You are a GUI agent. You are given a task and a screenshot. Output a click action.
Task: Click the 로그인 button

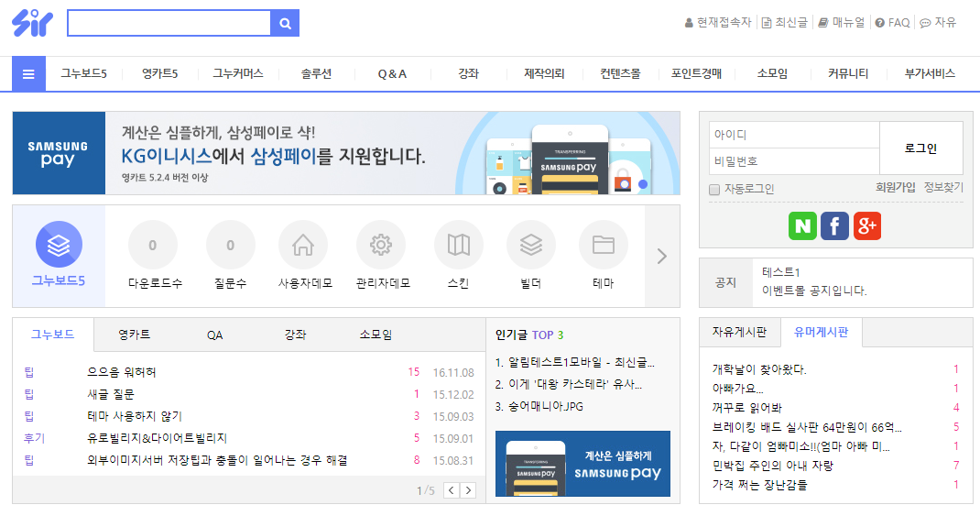pos(921,148)
